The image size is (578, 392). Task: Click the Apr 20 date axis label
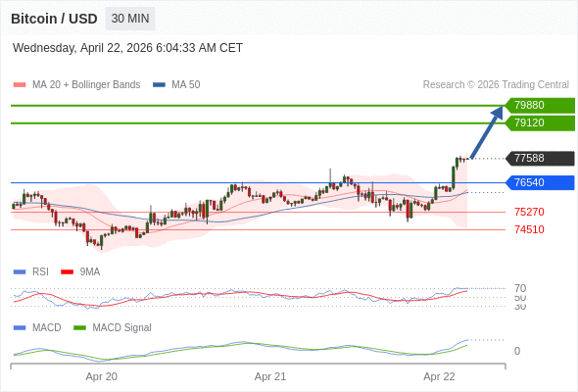pyautogui.click(x=101, y=377)
